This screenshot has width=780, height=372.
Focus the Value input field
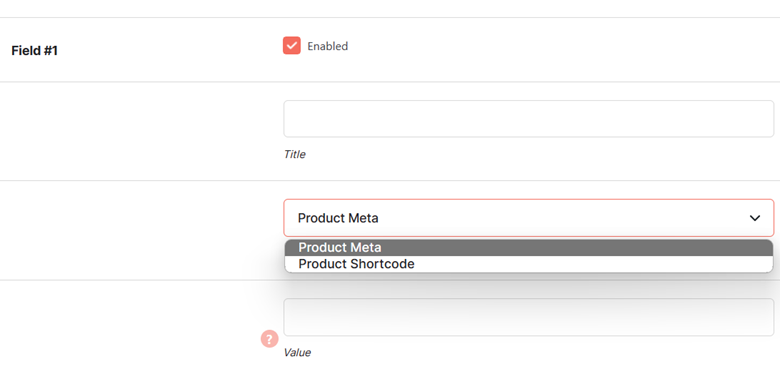(x=529, y=317)
